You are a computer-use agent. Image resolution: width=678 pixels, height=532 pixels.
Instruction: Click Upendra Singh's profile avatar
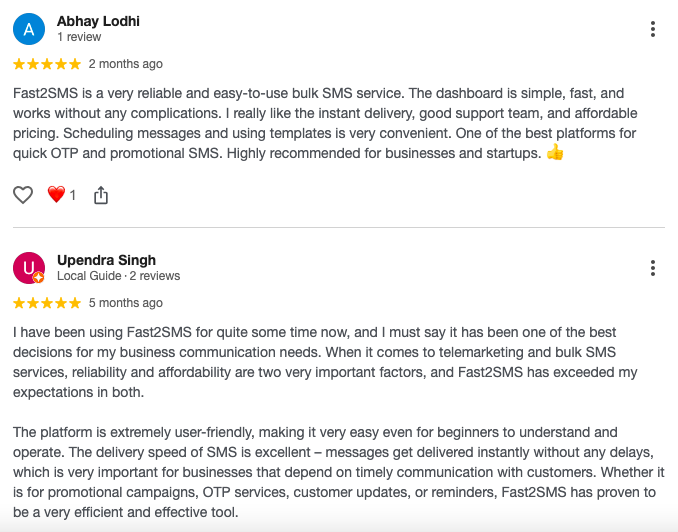click(x=29, y=268)
